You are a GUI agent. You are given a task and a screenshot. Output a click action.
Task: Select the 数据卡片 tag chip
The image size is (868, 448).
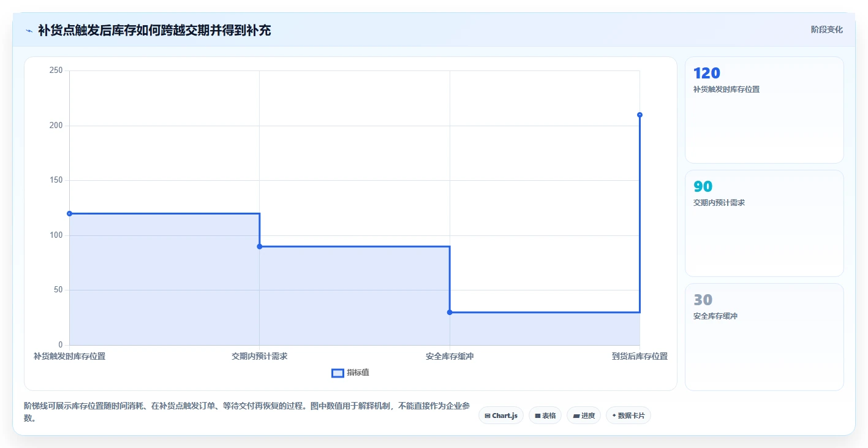pyautogui.click(x=628, y=416)
